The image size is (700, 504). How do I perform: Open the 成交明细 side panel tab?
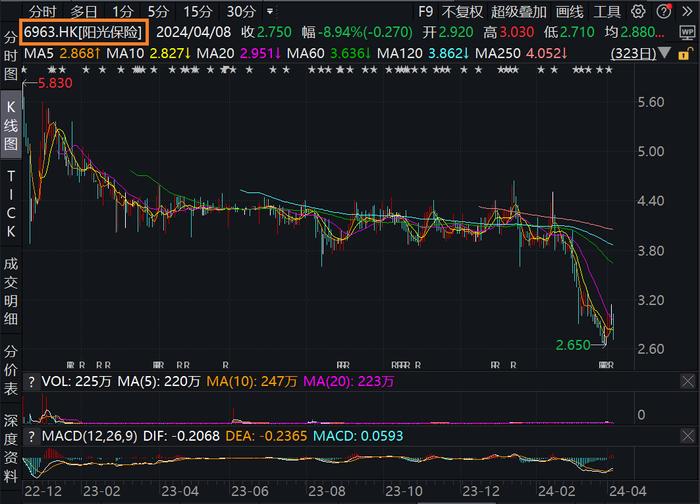[x=11, y=291]
